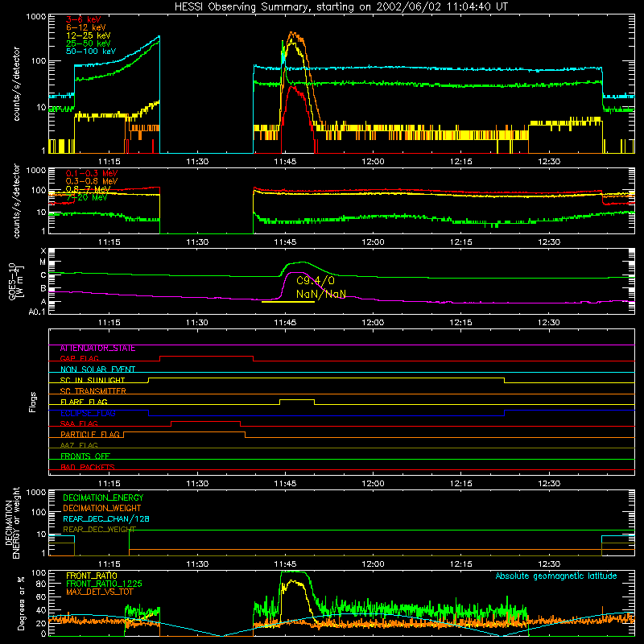Click the 12:30 tick label under decimation panel

point(549,564)
